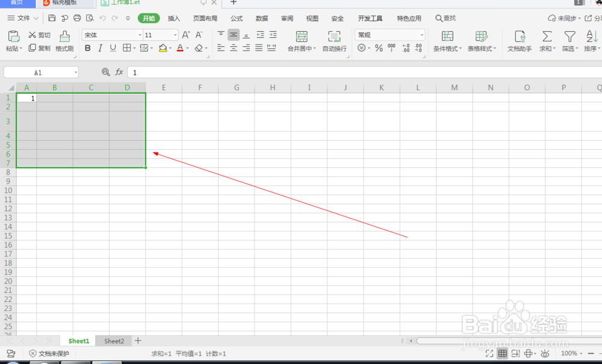Click the 剪切 cut command
This screenshot has height=364, width=602.
coord(39,34)
